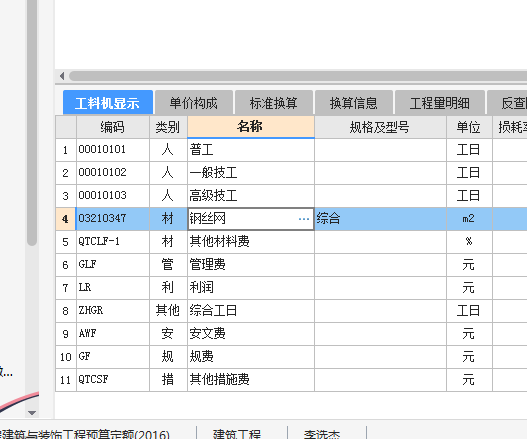Click the horizontal scrollbar thumb
The image size is (527, 439).
[298, 76]
